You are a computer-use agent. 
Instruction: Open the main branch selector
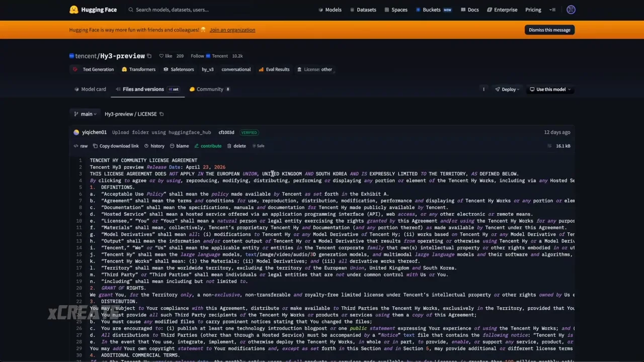(85, 114)
